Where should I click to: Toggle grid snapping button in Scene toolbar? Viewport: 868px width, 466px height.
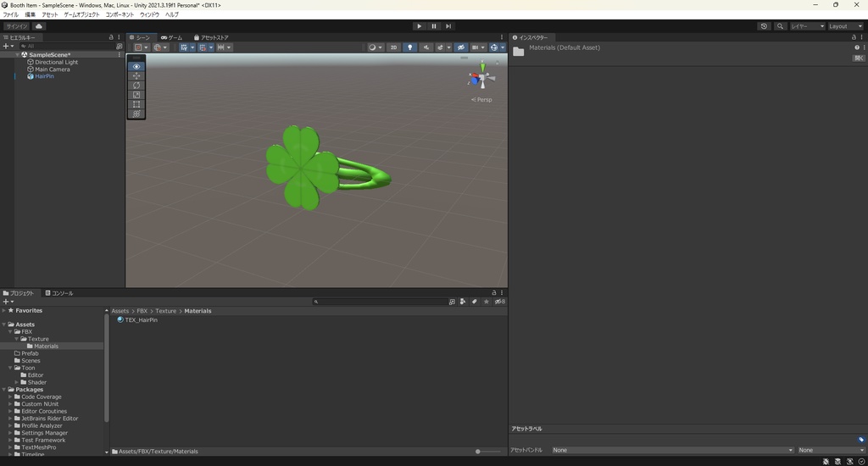coord(202,47)
